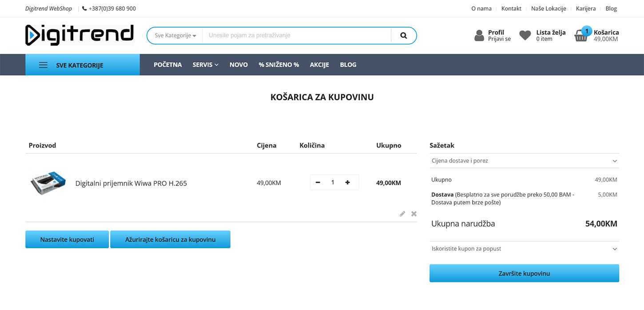Click the hamburger icon in Sve Kategorije
The image size is (644, 310).
[43, 65]
